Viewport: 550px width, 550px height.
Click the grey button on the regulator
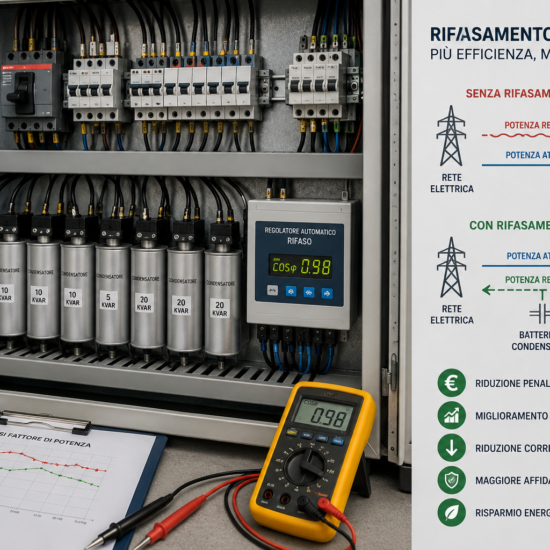273,290
